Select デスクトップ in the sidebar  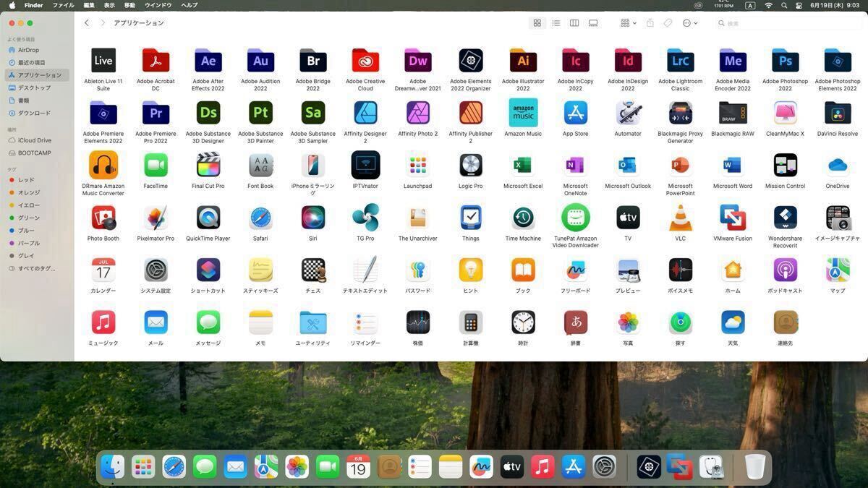(37, 87)
